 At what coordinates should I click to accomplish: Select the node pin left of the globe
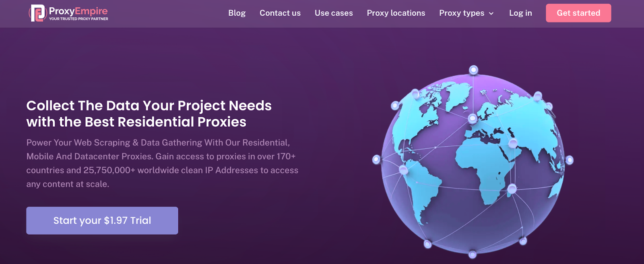[x=376, y=160]
